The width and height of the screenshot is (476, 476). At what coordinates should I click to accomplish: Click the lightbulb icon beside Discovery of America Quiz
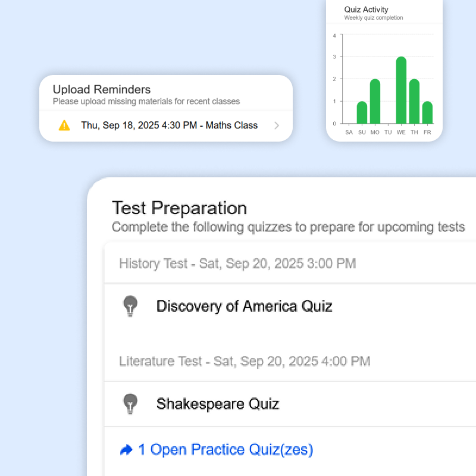point(130,306)
